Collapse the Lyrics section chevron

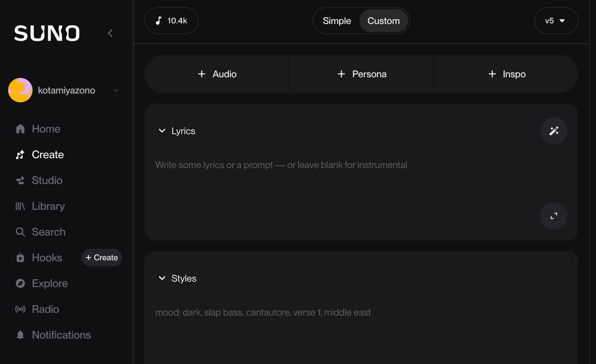coord(162,131)
